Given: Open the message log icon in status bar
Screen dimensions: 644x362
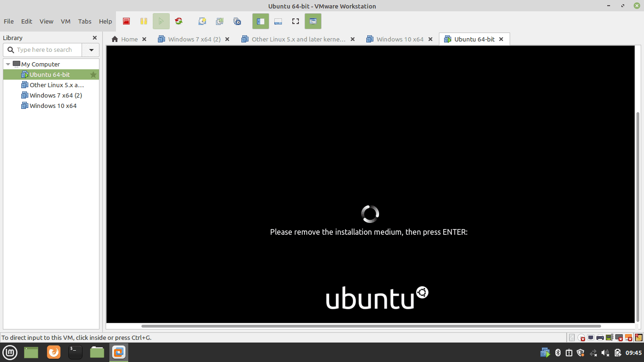Looking at the screenshot, I should (639, 337).
